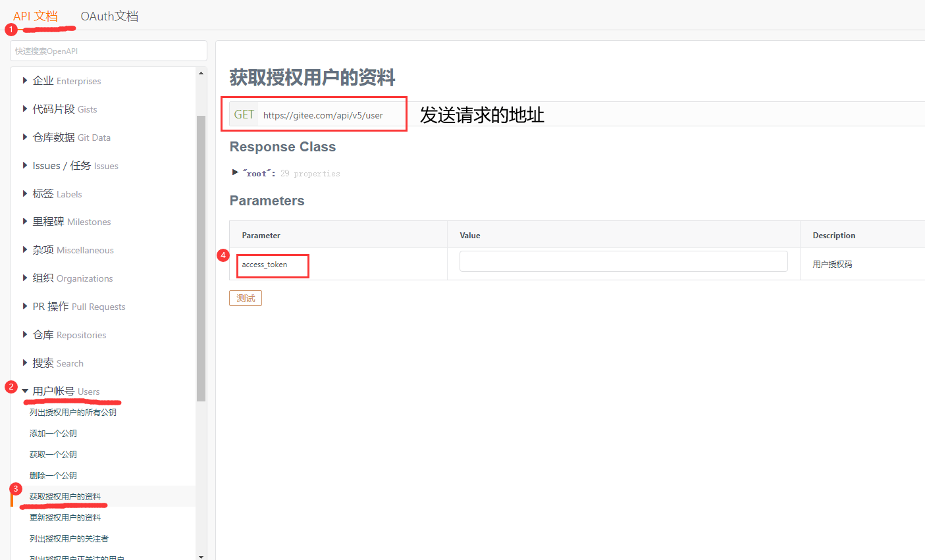Select 添加一个公钥 in sidebar
Viewport: 925px width, 560px height.
[51, 432]
